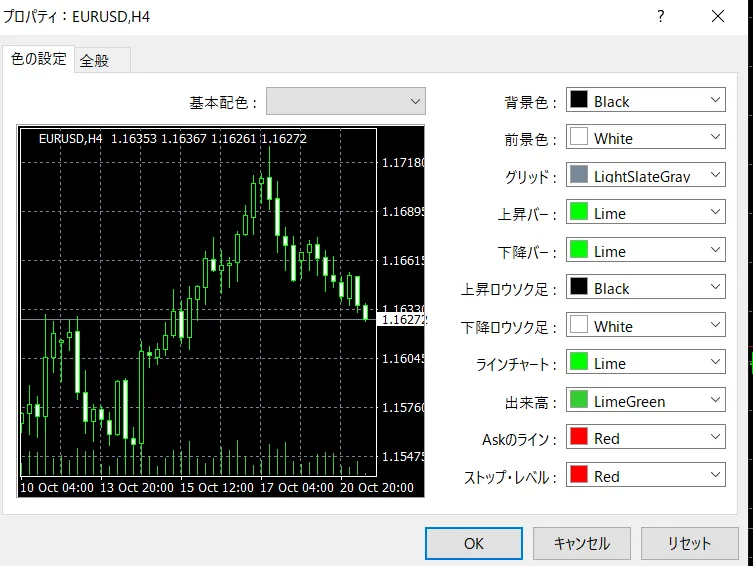Select the 色の設定 tab
This screenshot has height=566, width=753.
point(38,59)
